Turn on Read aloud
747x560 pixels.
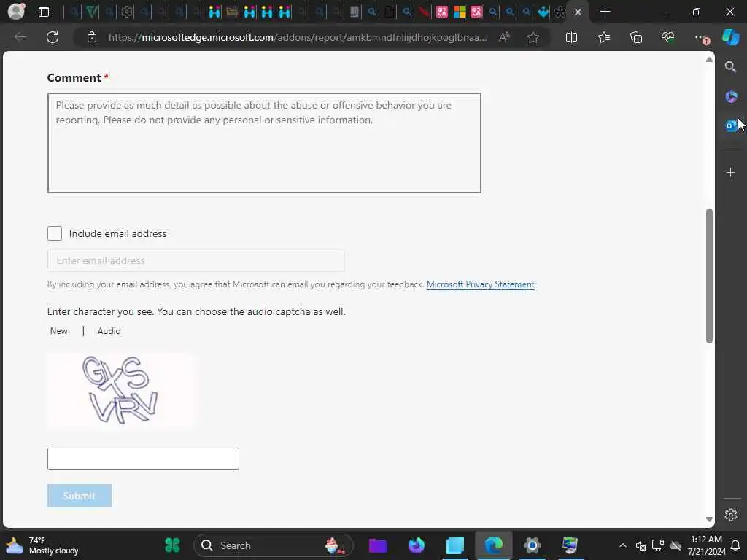(504, 37)
